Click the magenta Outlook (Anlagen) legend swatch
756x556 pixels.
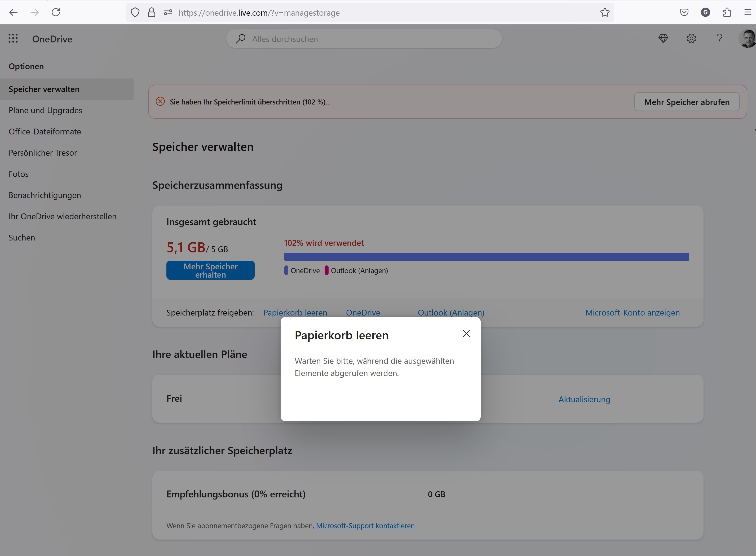(326, 271)
